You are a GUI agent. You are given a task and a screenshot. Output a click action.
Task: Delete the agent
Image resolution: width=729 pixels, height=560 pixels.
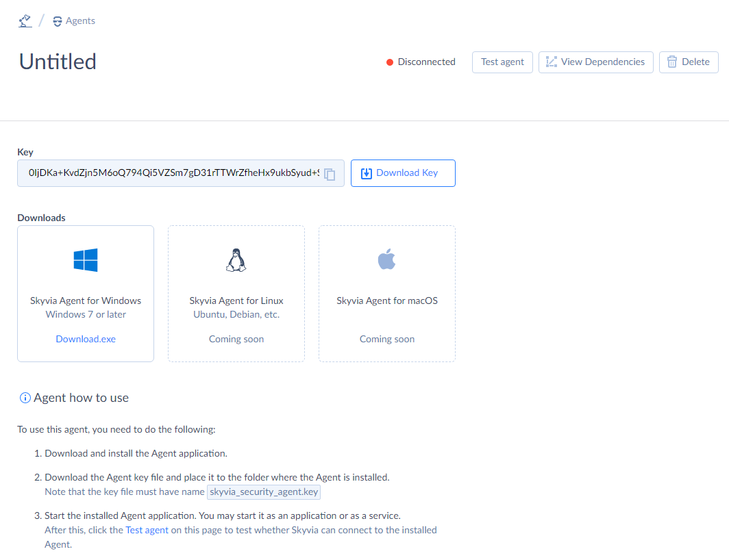tap(689, 62)
